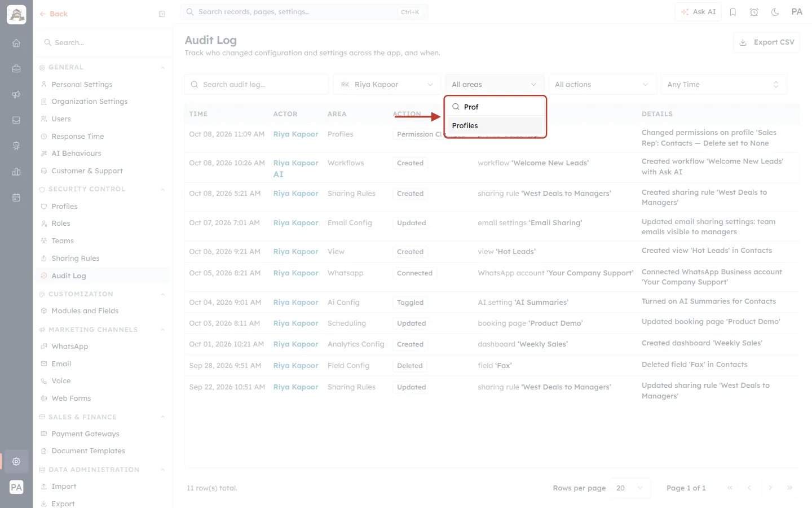
Task: Open the calendar icon in left rail
Action: click(16, 198)
